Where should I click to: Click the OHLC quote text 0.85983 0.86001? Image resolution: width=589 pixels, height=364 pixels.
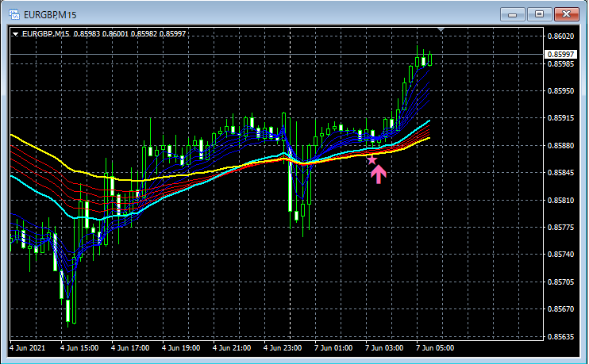coord(101,34)
